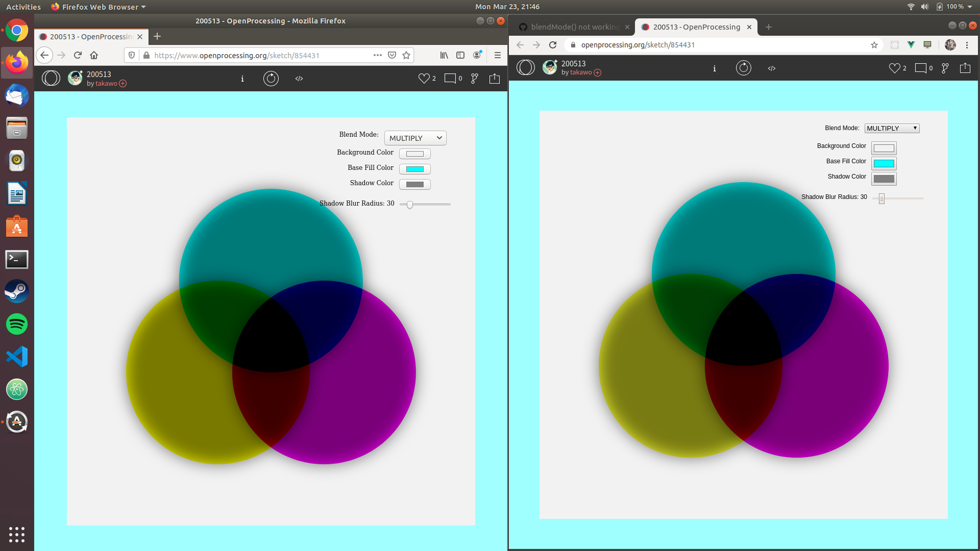Expand MULTIPLY blend mode select in Chrome
The height and width of the screenshot is (551, 980).
(x=892, y=128)
